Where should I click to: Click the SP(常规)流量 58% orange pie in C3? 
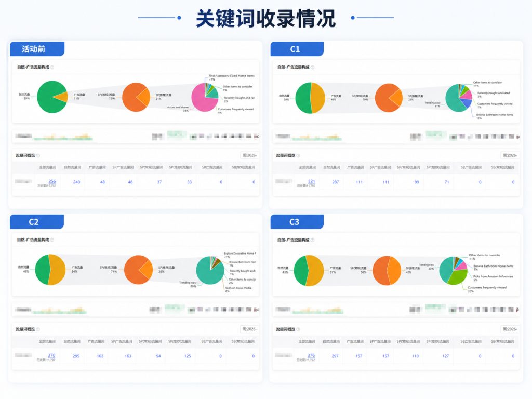[387, 271]
